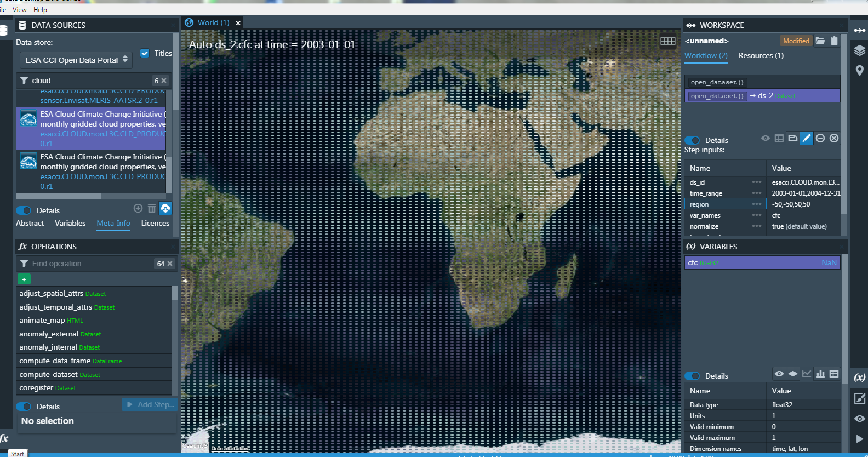Edit selected workflow step pencil icon
868x457 pixels.
tap(807, 138)
